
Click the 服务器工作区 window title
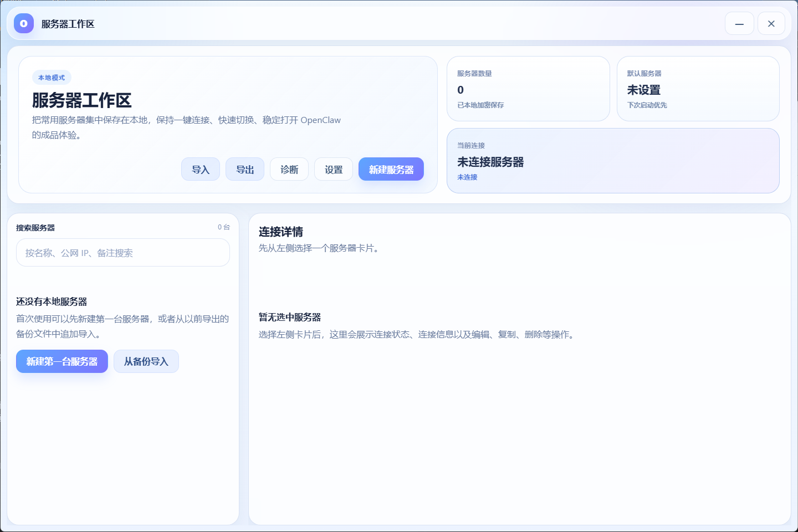pyautogui.click(x=66, y=24)
